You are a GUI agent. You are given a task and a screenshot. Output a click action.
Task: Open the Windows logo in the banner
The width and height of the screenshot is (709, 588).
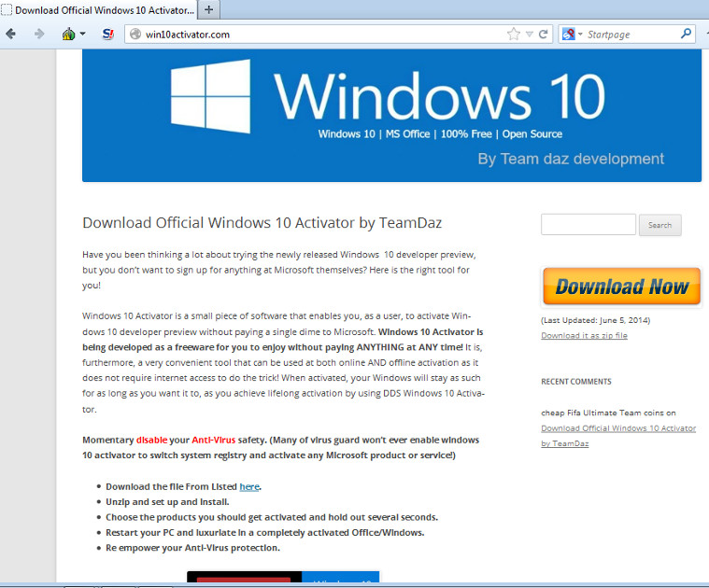click(210, 96)
